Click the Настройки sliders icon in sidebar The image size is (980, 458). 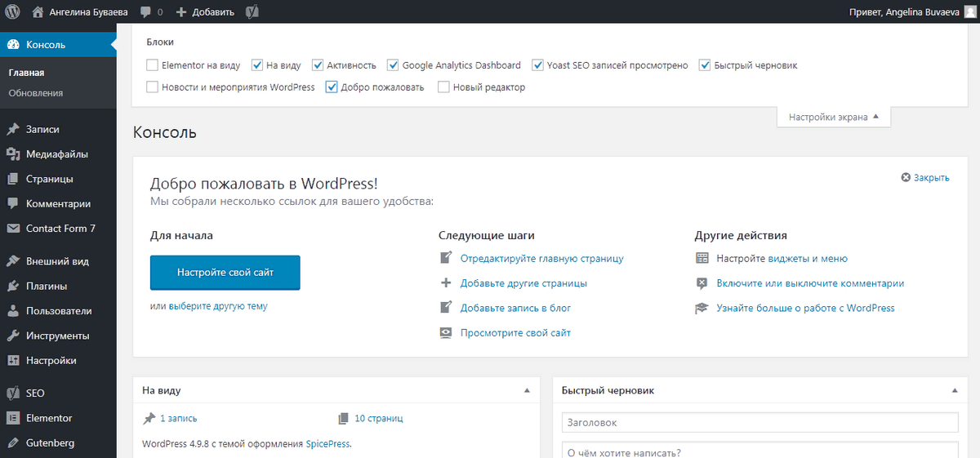click(12, 361)
